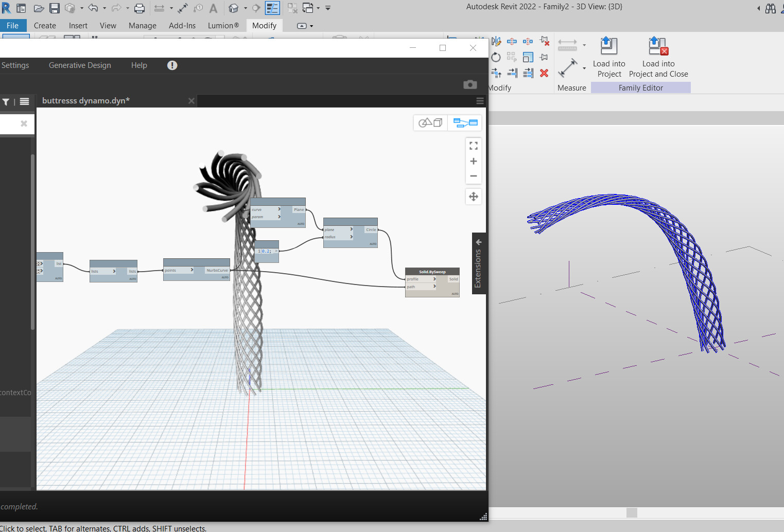Switch to graph view navigation mode
Screen dimensions: 784x532
[465, 122]
